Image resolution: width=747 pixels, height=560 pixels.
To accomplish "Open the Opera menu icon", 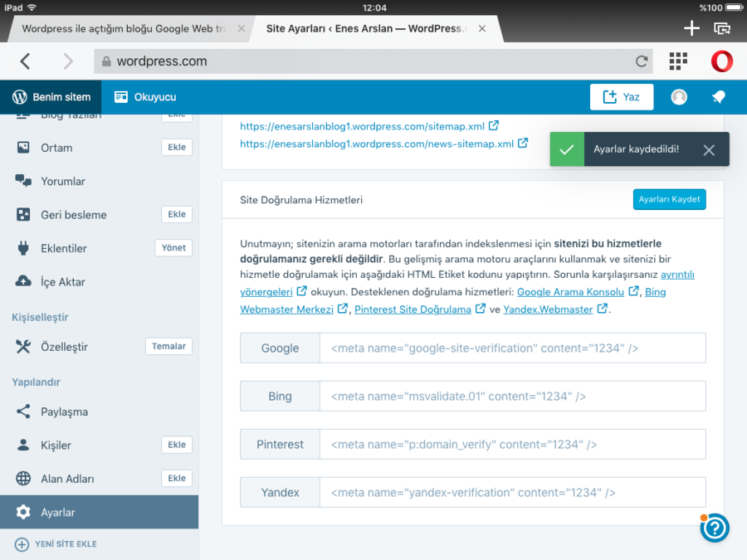I will tap(722, 61).
